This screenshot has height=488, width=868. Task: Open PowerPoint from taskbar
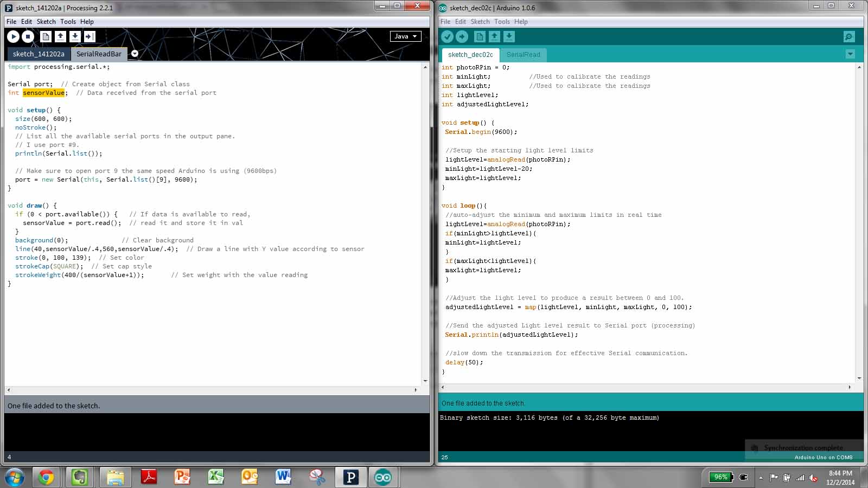(182, 477)
